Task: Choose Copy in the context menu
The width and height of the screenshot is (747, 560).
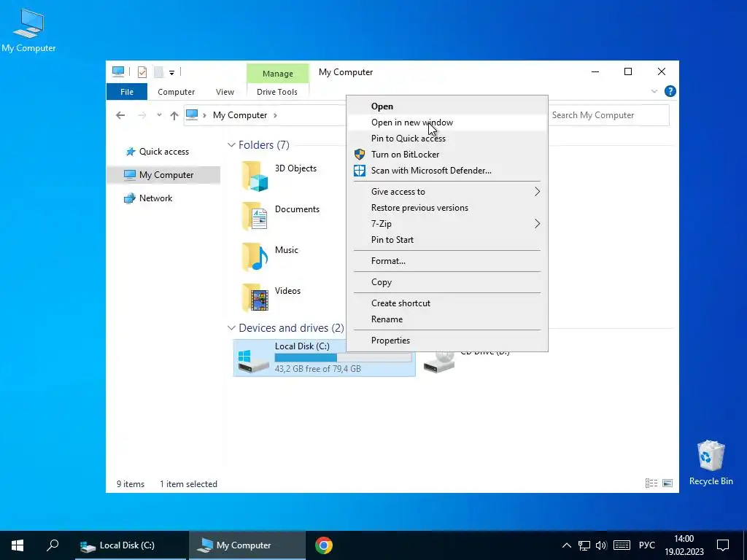Action: pos(447,282)
